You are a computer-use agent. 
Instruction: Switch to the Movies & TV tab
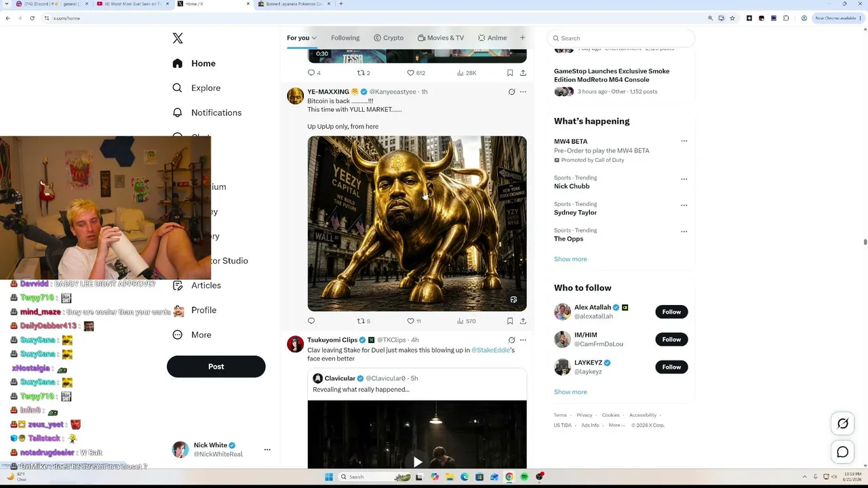[x=441, y=38]
